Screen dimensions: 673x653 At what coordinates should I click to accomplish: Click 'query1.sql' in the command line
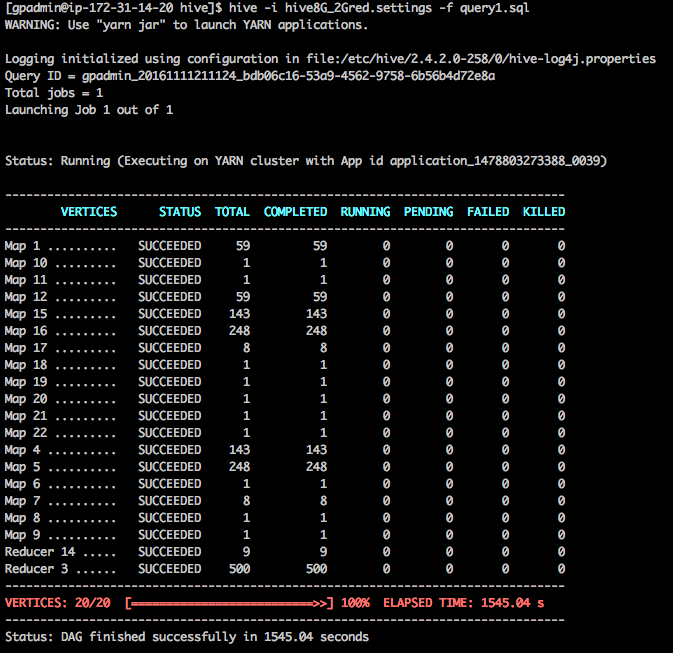tap(494, 8)
